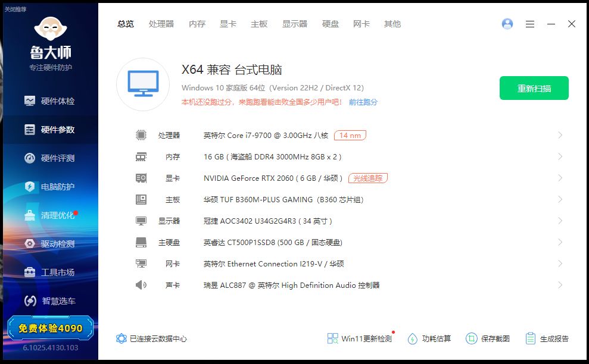Click version number 6.1025.4130.103
This screenshot has height=364, width=589.
point(51,347)
